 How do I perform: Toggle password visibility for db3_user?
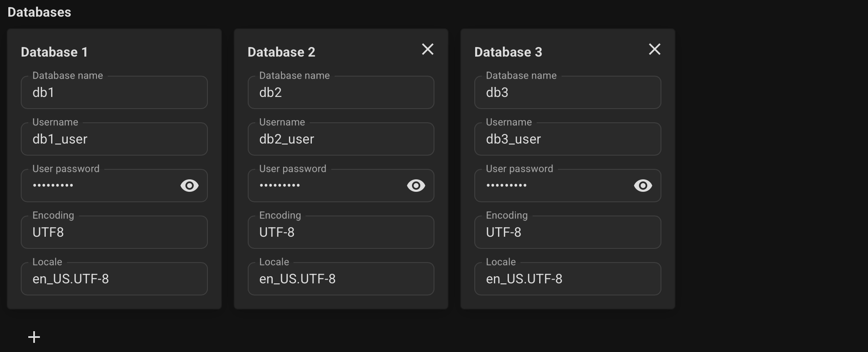[643, 186]
